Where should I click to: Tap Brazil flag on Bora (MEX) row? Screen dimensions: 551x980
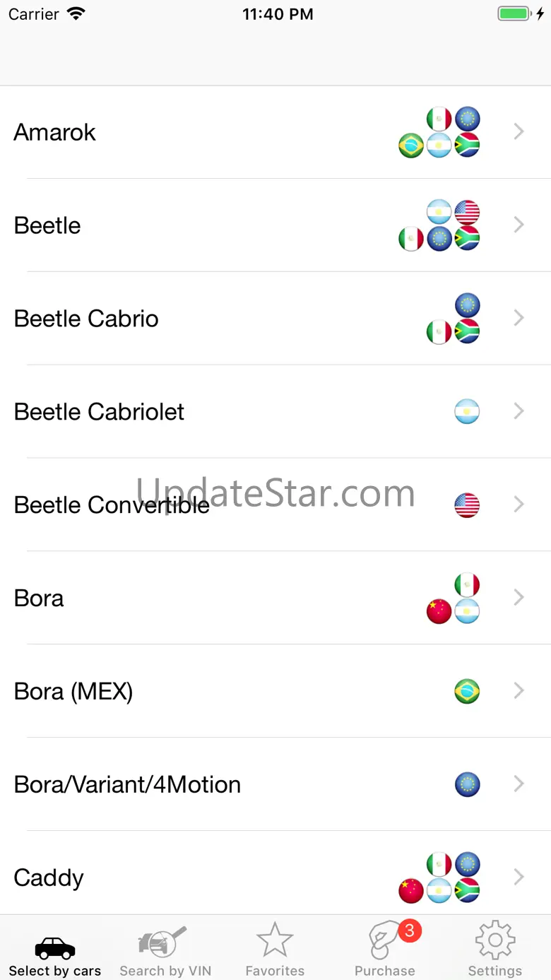pyautogui.click(x=467, y=691)
